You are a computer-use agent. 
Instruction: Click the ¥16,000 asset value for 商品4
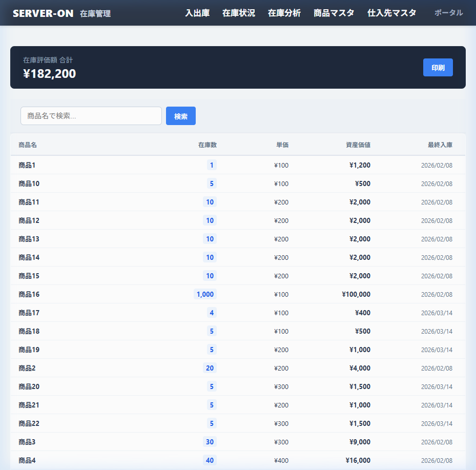tap(358, 460)
